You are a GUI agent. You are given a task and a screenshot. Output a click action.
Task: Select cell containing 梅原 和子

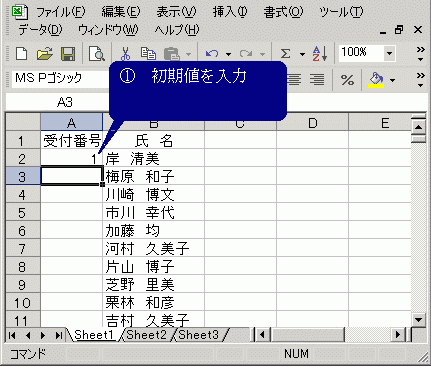click(153, 176)
